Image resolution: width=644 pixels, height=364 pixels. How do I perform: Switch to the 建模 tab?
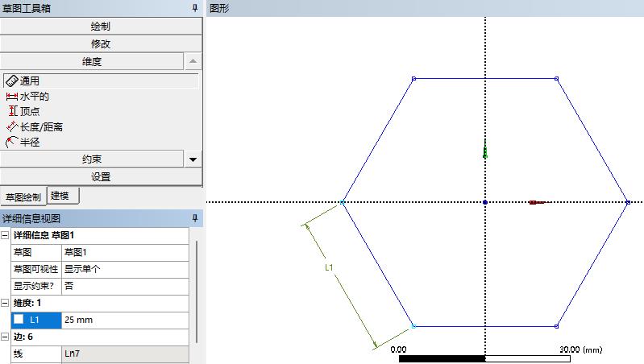(63, 196)
